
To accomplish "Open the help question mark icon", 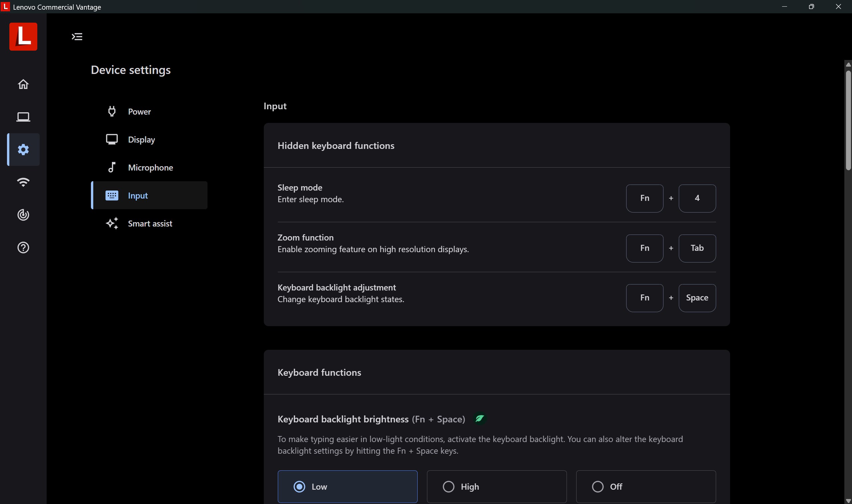I will [x=23, y=248].
